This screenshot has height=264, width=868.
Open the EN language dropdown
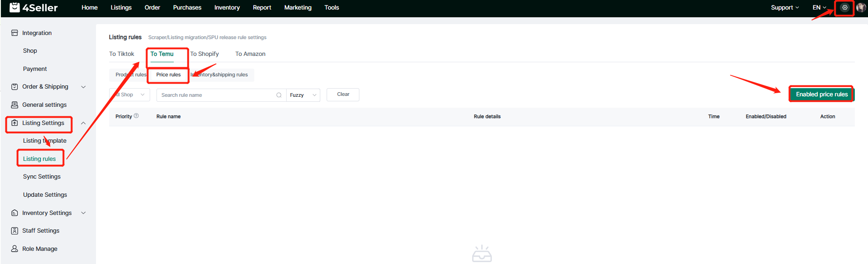819,8
